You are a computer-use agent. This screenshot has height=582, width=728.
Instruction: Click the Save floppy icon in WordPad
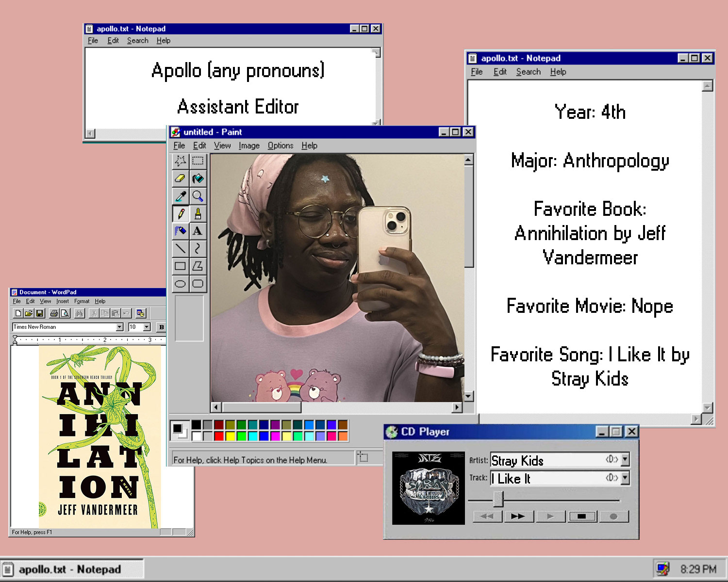40,313
